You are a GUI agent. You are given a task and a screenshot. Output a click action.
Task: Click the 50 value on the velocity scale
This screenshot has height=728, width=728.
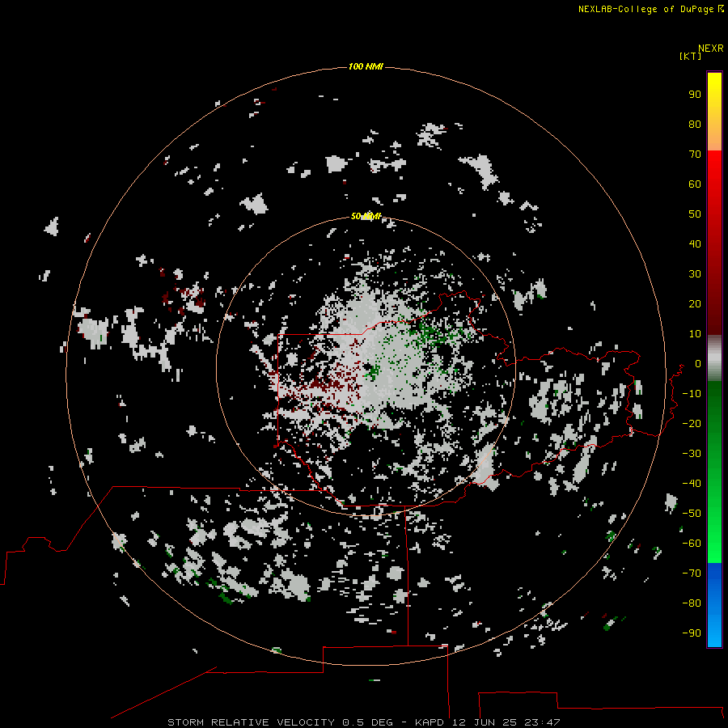(x=695, y=214)
